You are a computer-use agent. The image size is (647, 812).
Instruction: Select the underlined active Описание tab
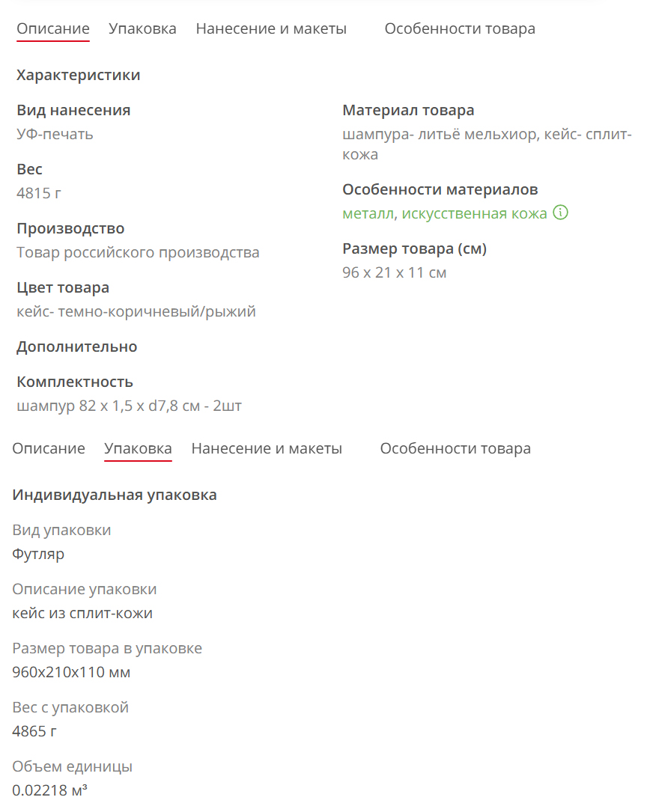pyautogui.click(x=53, y=29)
